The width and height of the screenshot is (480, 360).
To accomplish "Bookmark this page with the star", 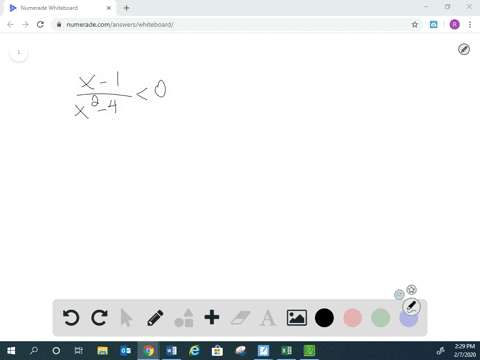I will coord(415,24).
